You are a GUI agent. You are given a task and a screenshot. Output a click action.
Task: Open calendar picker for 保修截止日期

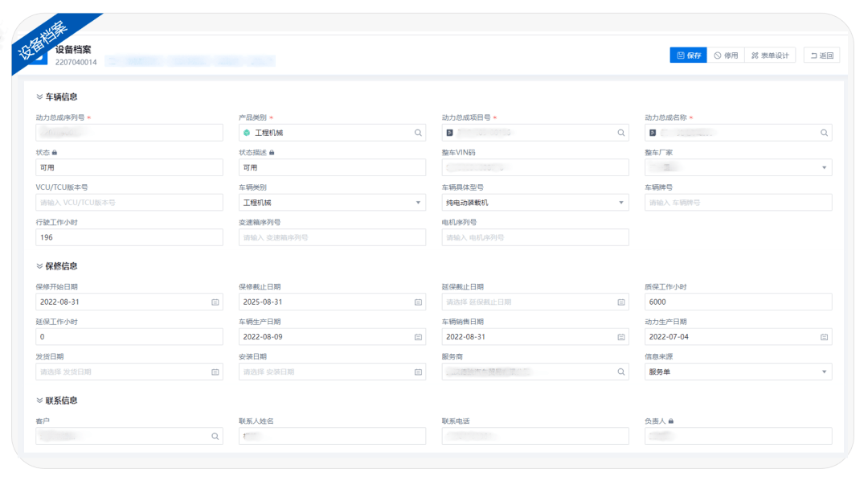[x=418, y=302]
